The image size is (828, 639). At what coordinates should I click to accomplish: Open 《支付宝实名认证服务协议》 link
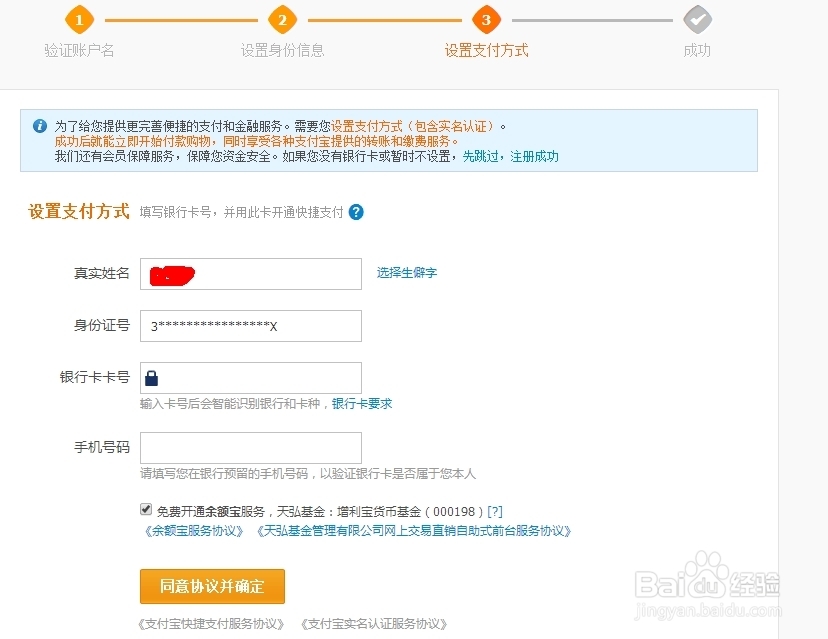point(374,624)
